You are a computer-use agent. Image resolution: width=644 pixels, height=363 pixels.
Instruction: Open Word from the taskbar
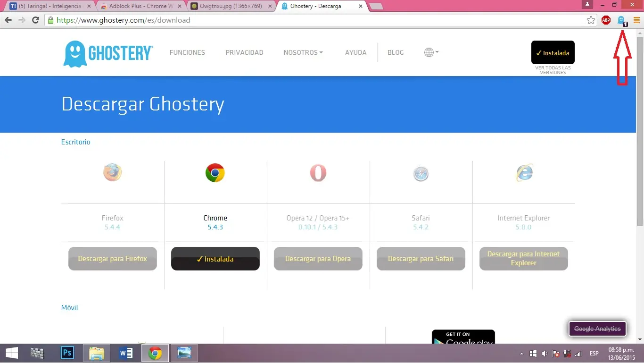[x=126, y=353]
